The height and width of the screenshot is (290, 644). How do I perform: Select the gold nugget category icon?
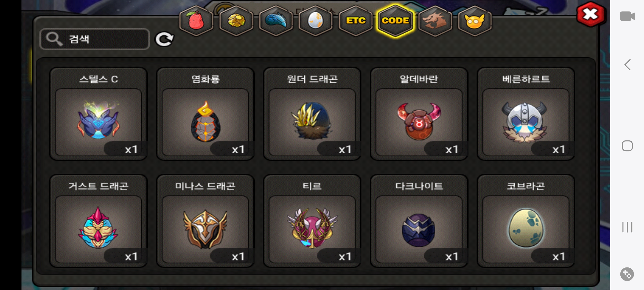[x=236, y=21]
